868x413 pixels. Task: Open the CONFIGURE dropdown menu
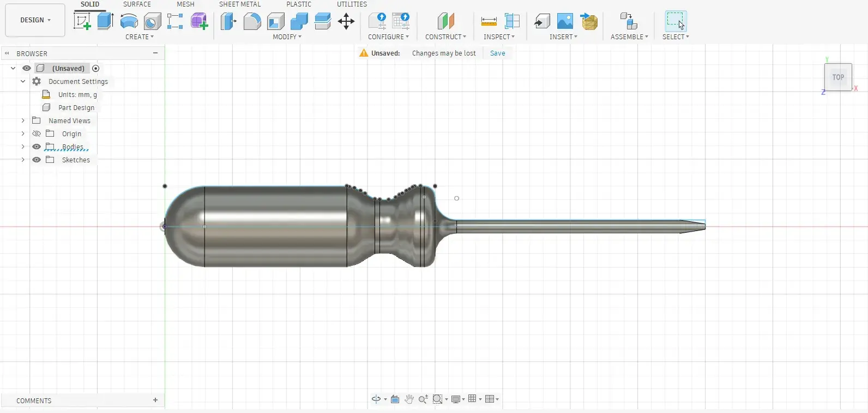388,37
